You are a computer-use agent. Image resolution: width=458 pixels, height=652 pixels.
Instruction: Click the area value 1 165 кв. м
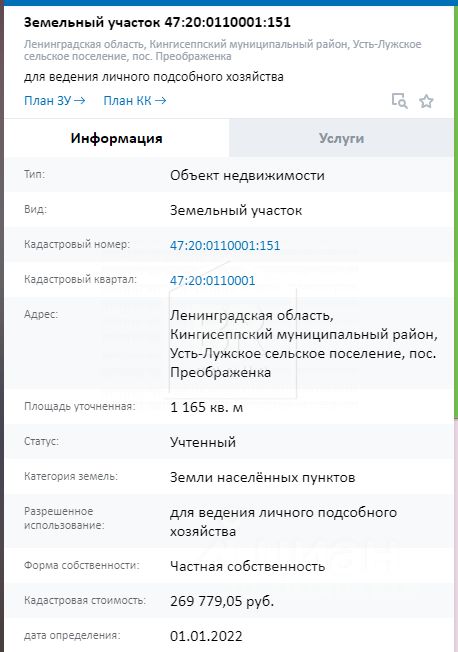(x=206, y=407)
